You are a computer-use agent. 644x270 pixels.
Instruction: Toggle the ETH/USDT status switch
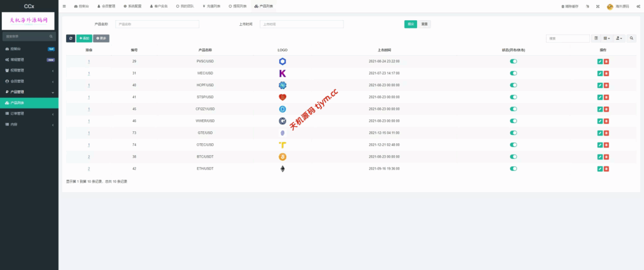point(513,169)
